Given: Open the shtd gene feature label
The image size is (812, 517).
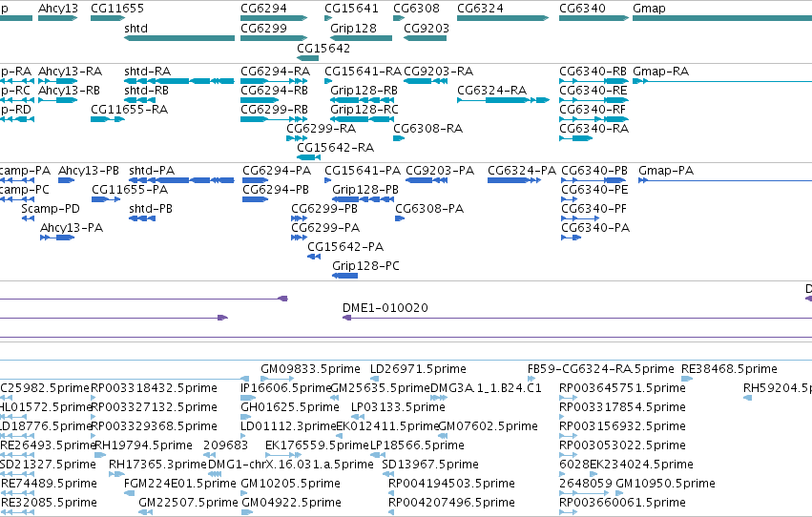Looking at the screenshot, I should click(135, 29).
